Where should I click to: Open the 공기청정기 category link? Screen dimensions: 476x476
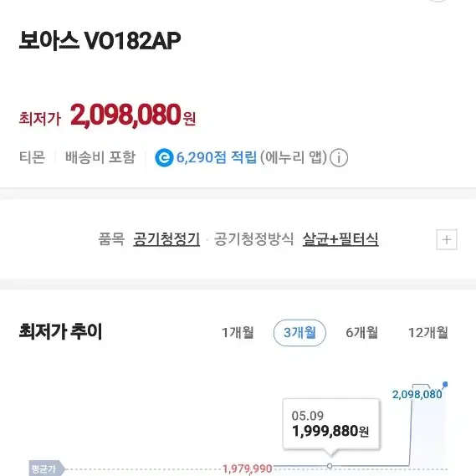point(166,239)
